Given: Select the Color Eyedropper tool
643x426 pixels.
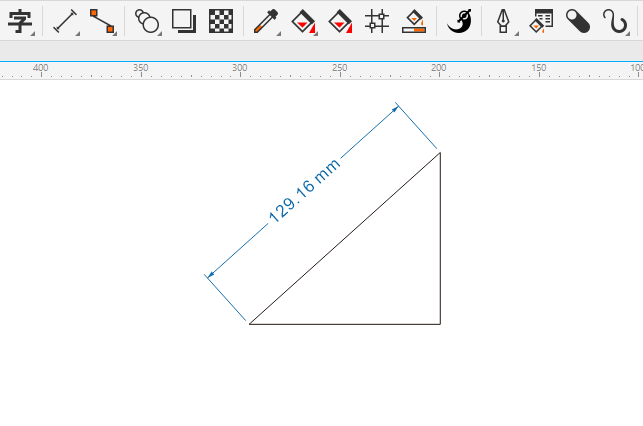Looking at the screenshot, I should [x=266, y=21].
